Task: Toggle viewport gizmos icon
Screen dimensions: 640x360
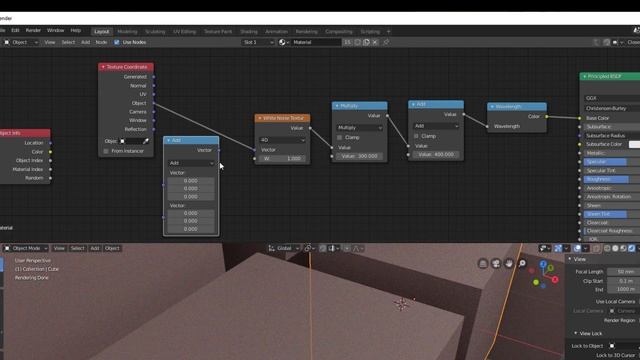Action: click(558, 248)
